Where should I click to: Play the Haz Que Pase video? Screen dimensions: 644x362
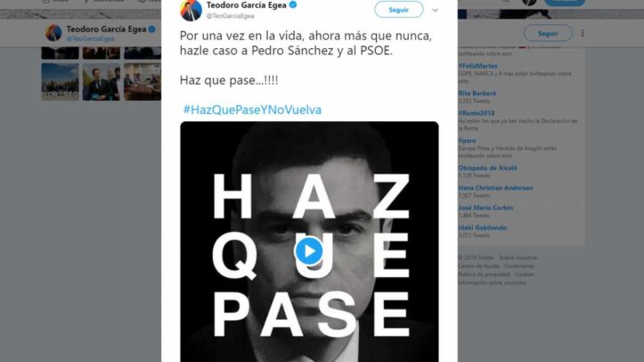click(x=308, y=251)
